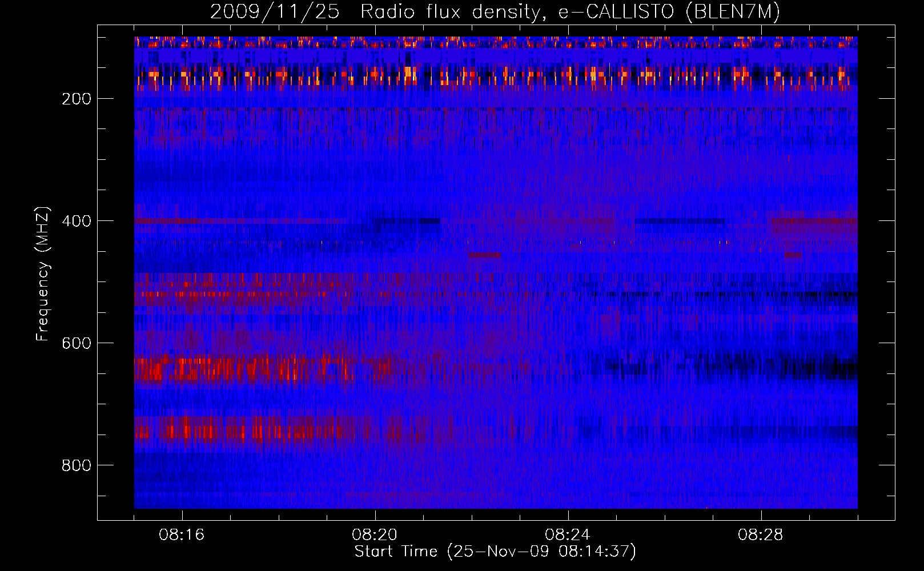924x571 pixels.
Task: Click the 800 frequency tick label
Action: coord(77,465)
